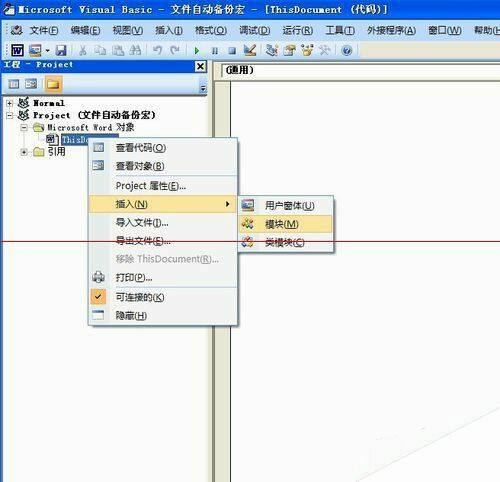Viewport: 500px width, 482px height.
Task: Click the blue Help question-mark icon
Action: pyautogui.click(x=347, y=51)
